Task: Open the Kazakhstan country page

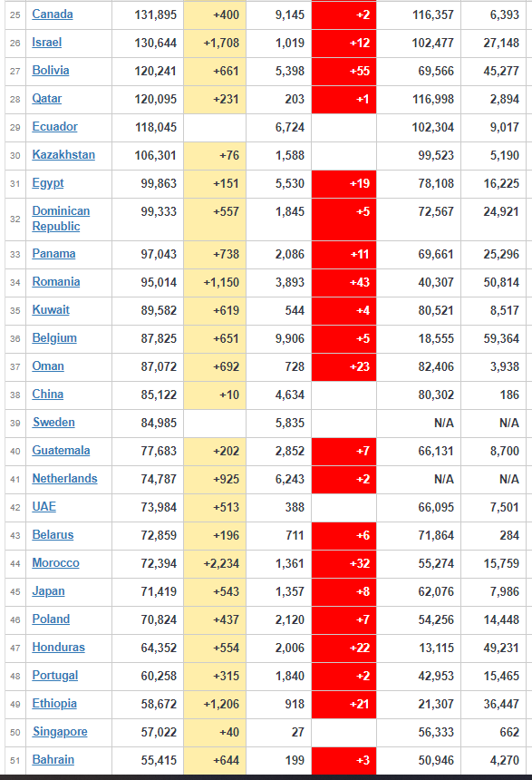Action: (x=63, y=155)
